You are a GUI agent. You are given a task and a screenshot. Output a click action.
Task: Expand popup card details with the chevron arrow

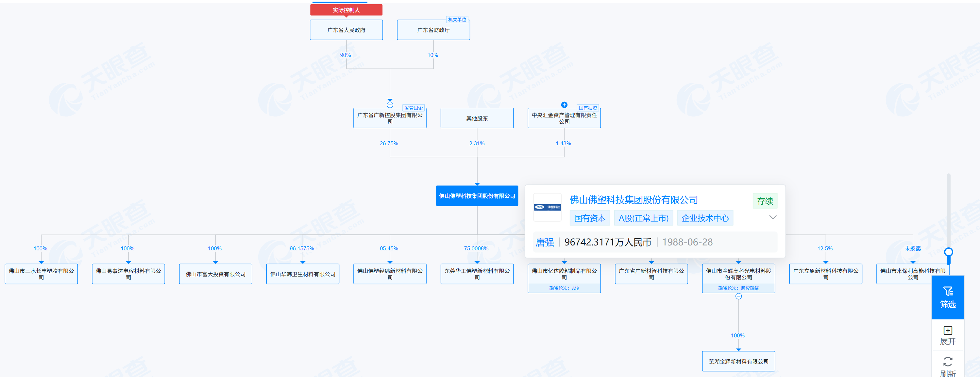773,217
